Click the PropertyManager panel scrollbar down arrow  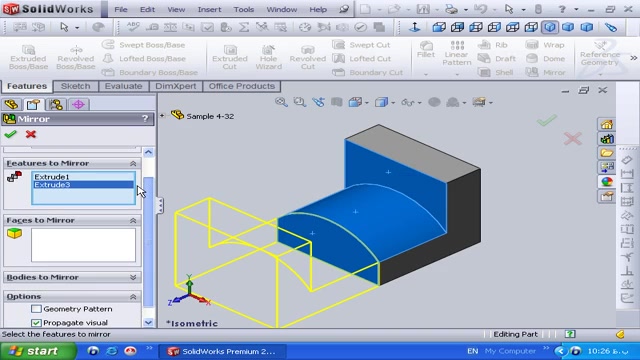click(x=148, y=322)
